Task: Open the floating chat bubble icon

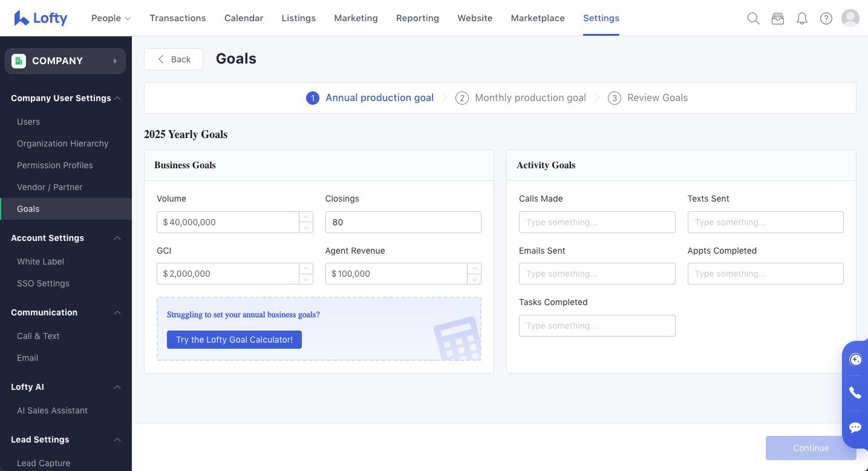Action: 855,427
